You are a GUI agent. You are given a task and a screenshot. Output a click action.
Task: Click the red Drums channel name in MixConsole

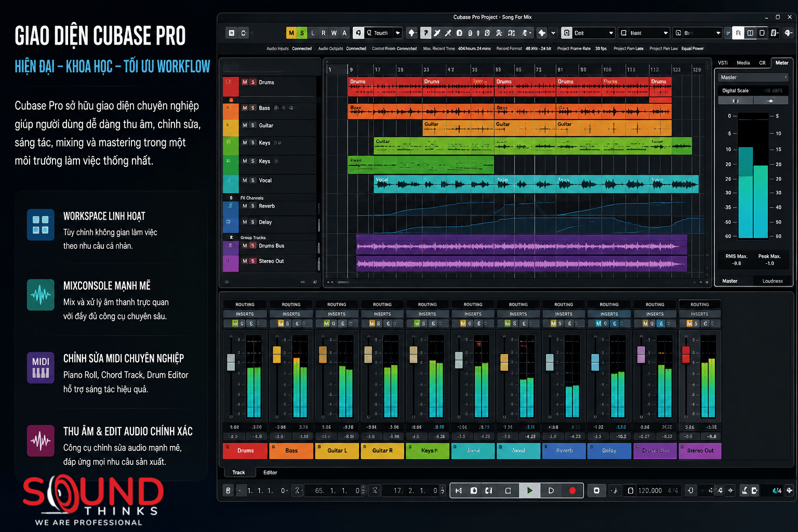pos(245,450)
